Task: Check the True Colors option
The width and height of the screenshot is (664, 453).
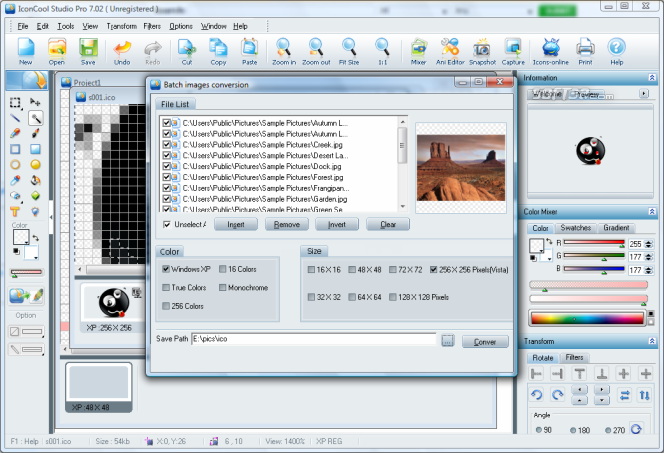Action: point(166,287)
